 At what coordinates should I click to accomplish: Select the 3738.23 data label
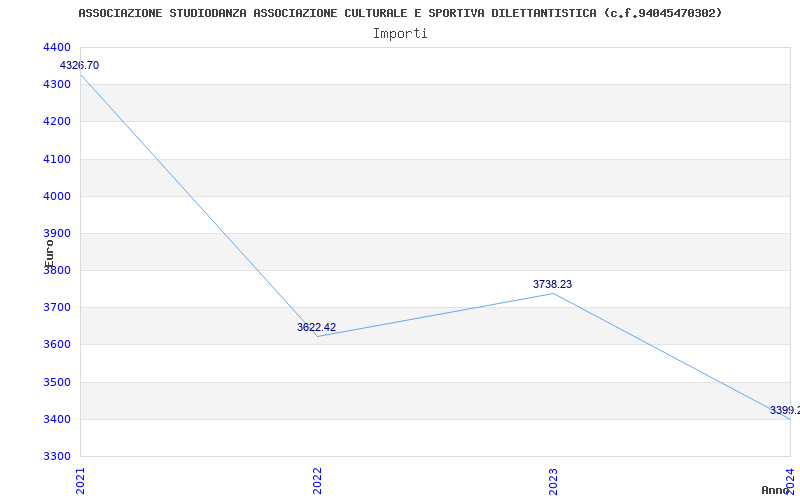pyautogui.click(x=553, y=284)
